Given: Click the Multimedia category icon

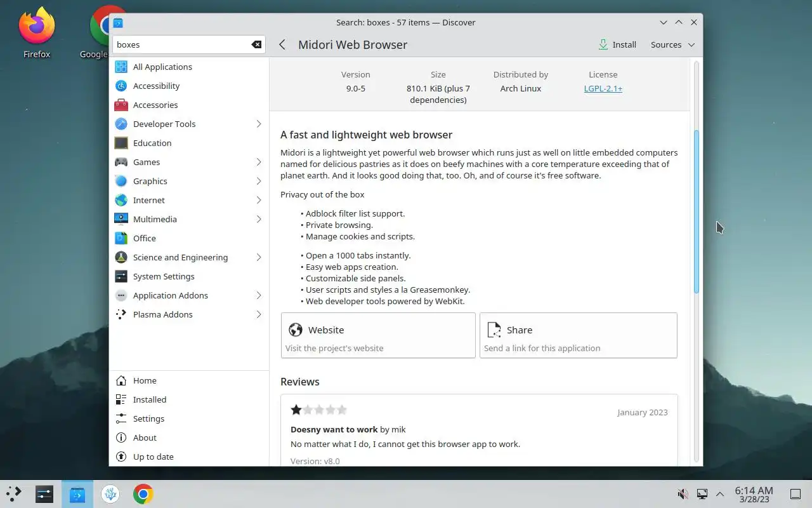Looking at the screenshot, I should click(121, 219).
